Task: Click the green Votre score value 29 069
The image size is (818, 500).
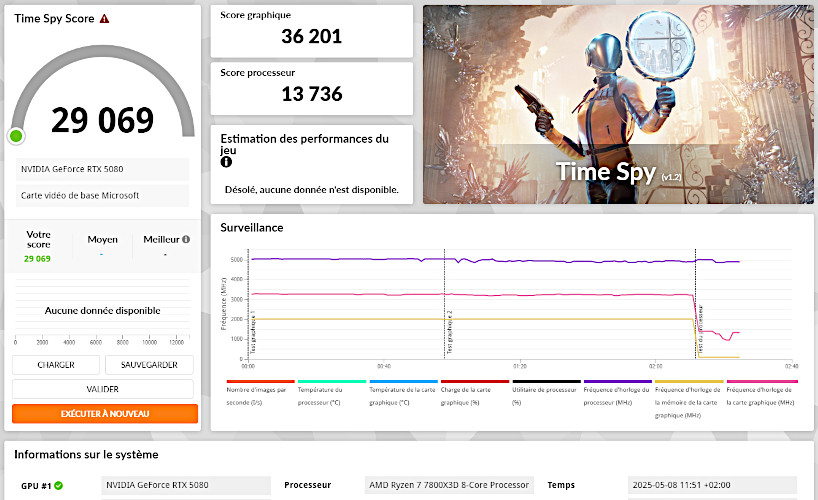Action: click(37, 259)
